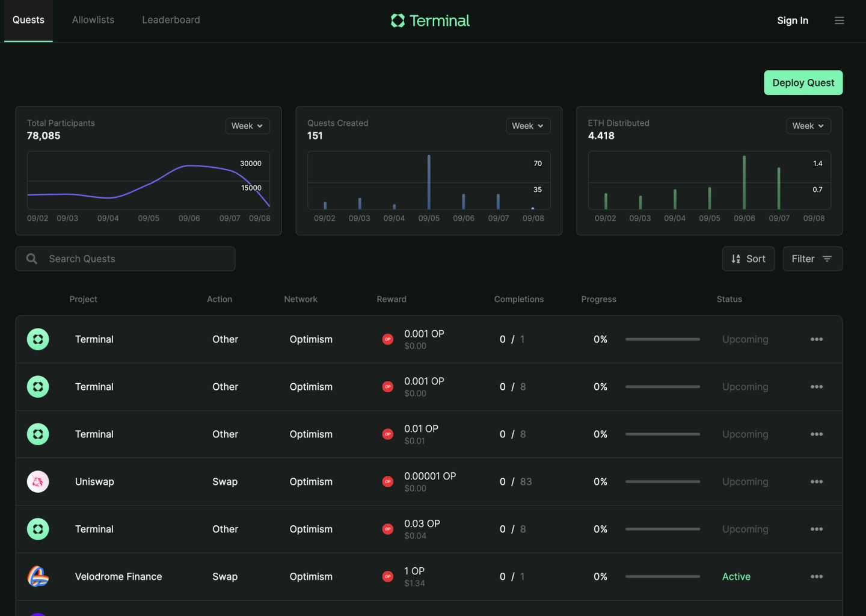Open the Week dropdown for Total Participants
Viewport: 866px width, 616px height.
click(x=247, y=126)
